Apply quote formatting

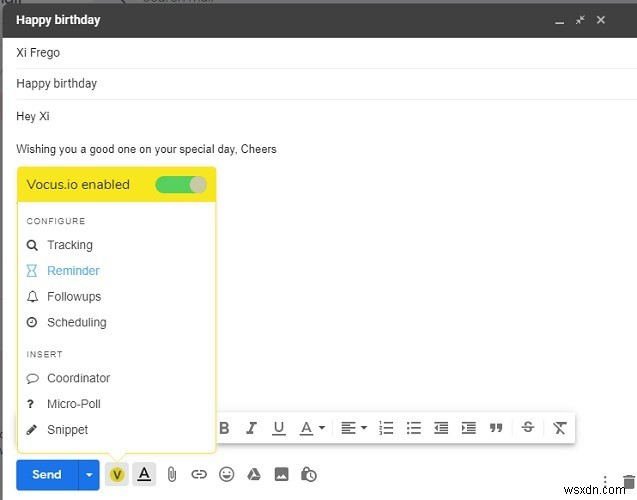click(496, 428)
